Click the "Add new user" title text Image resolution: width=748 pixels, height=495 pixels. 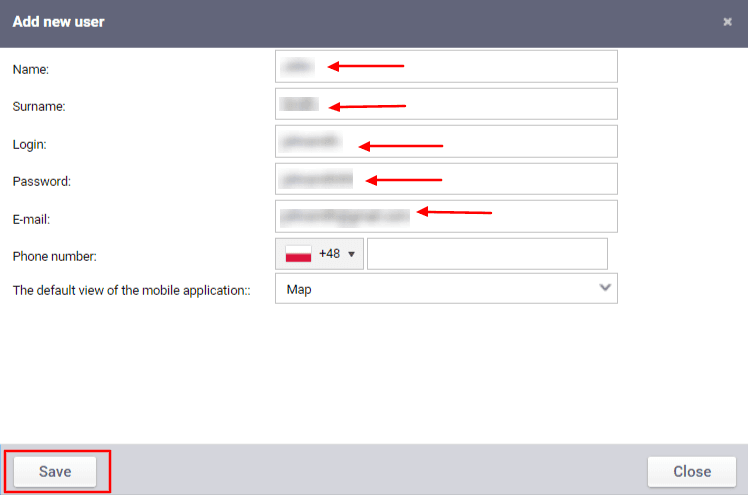tap(58, 22)
